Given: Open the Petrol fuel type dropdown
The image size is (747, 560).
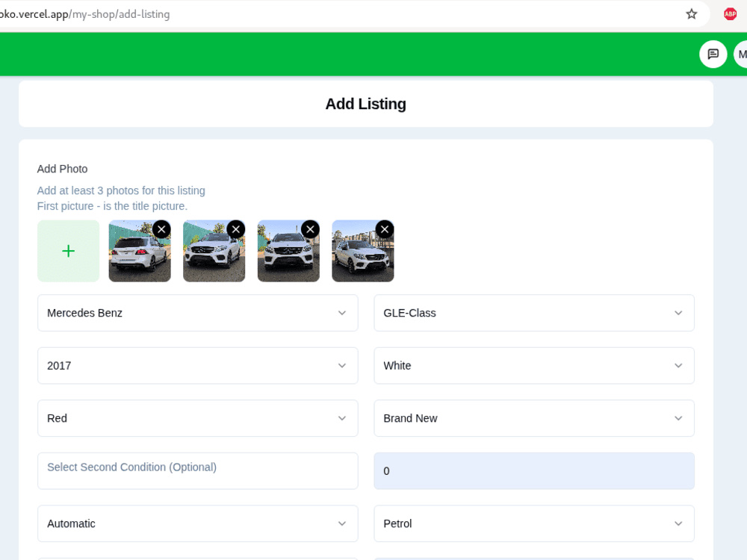Looking at the screenshot, I should [534, 523].
